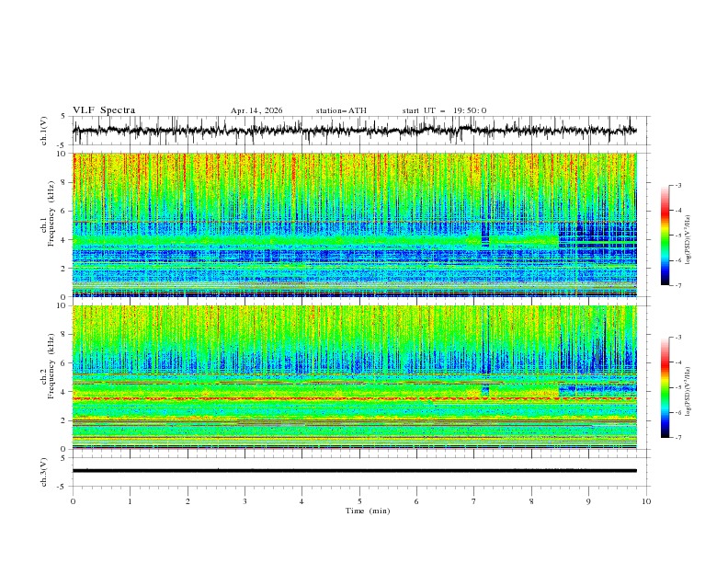
Task: Click the blue gap near 7.2 minutes in ch.1
Action: (x=485, y=234)
